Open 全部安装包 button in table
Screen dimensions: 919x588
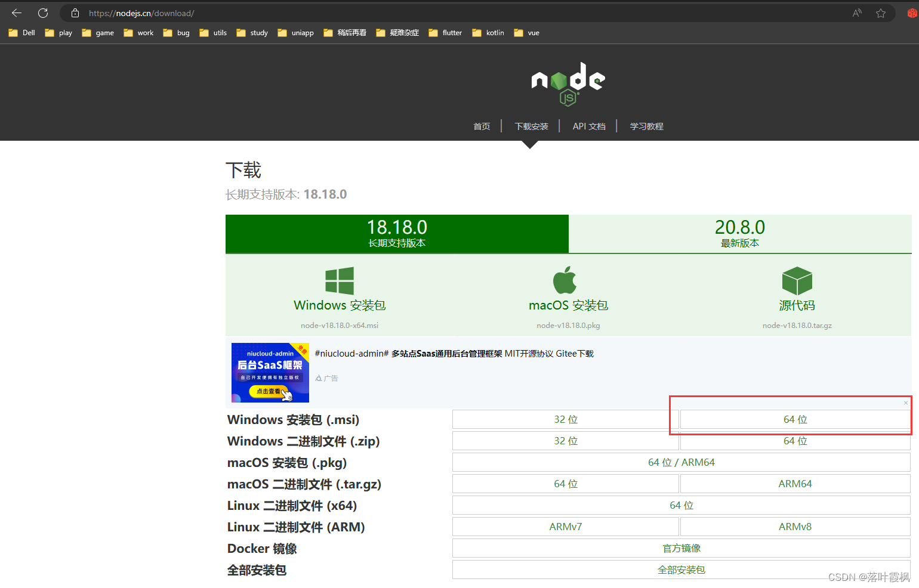point(681,570)
